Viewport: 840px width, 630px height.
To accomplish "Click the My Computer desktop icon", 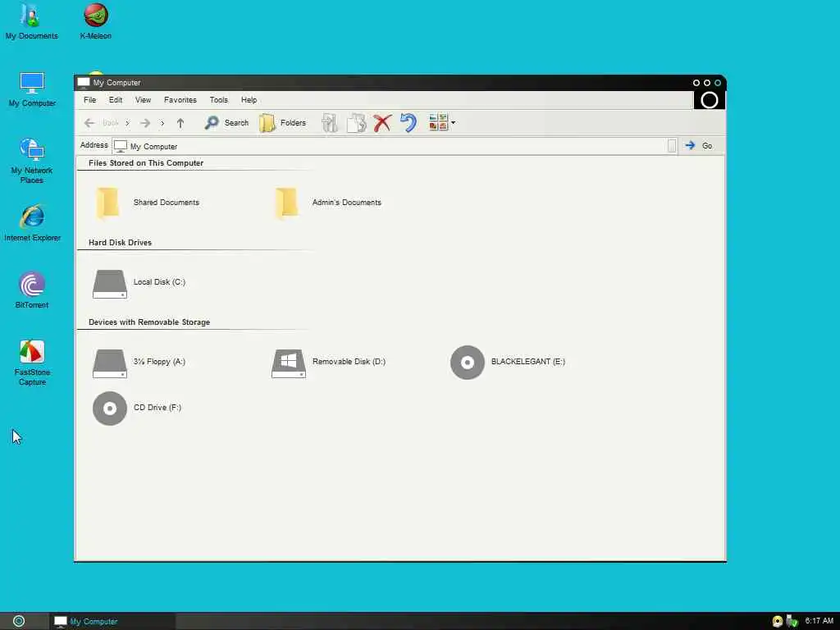I will click(x=32, y=89).
